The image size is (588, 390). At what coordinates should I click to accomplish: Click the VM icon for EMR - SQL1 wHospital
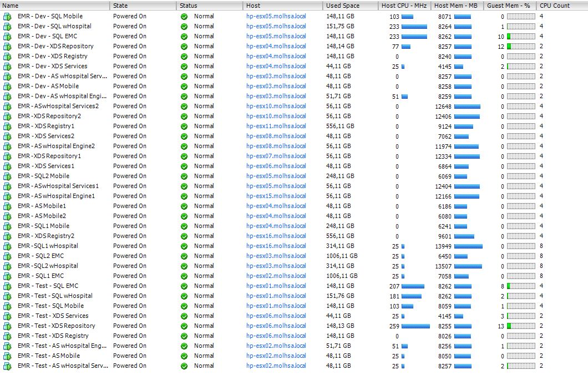pos(7,246)
